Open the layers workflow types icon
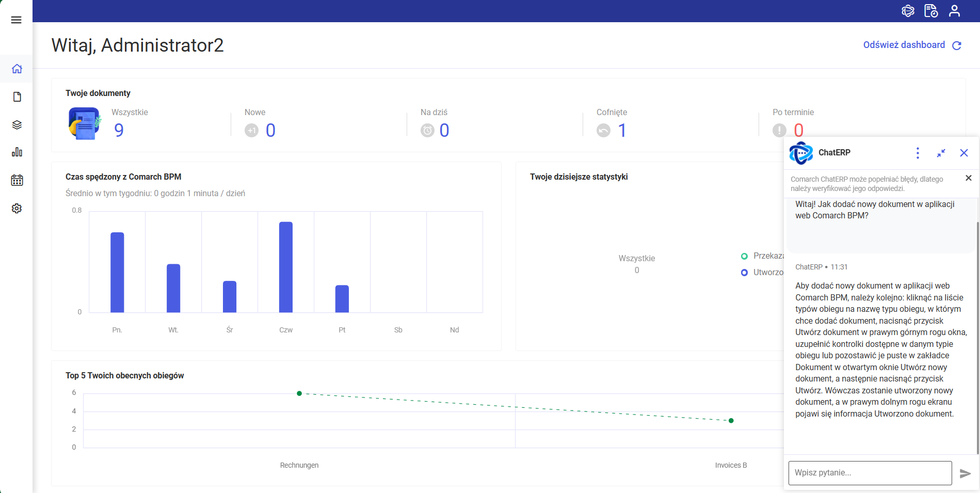The image size is (980, 493). pos(17,125)
